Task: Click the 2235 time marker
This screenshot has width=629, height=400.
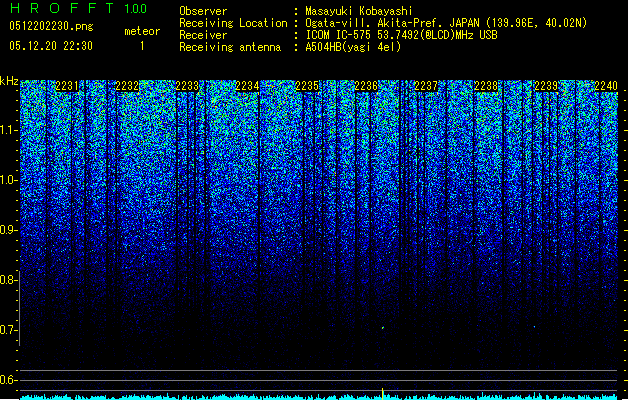Action: tap(307, 86)
